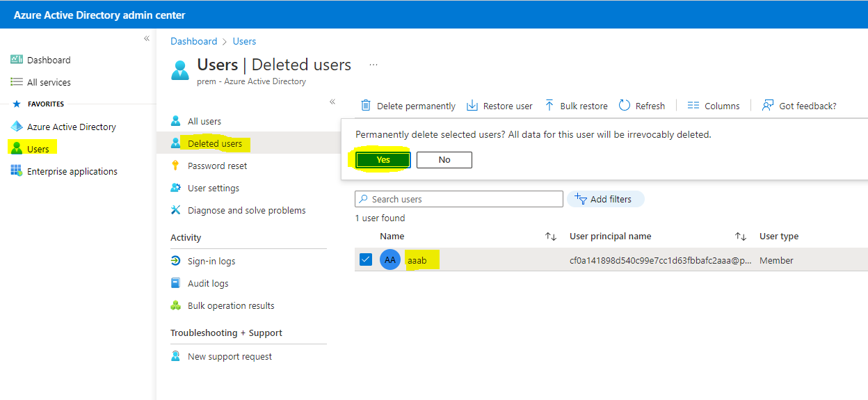Click the Got feedback person icon

point(768,106)
